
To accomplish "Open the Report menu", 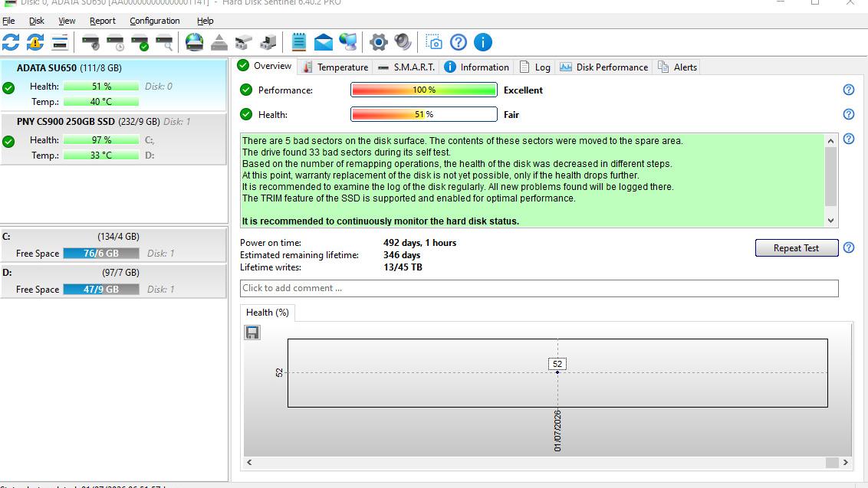I will pyautogui.click(x=103, y=21).
